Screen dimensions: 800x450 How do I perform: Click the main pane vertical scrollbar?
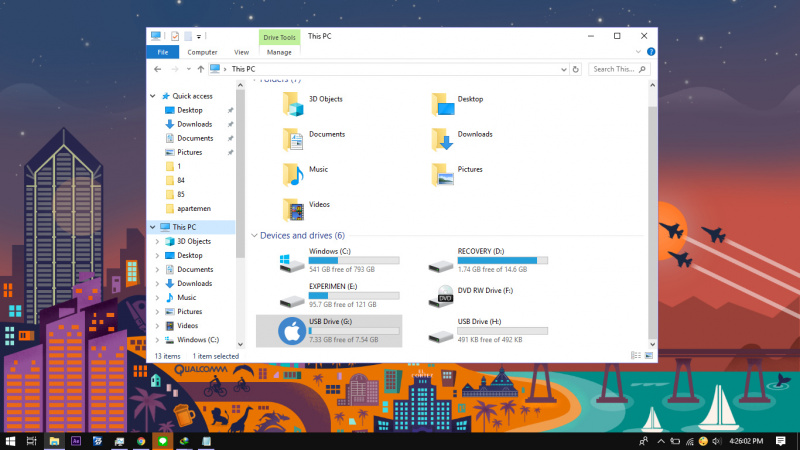pos(652,223)
